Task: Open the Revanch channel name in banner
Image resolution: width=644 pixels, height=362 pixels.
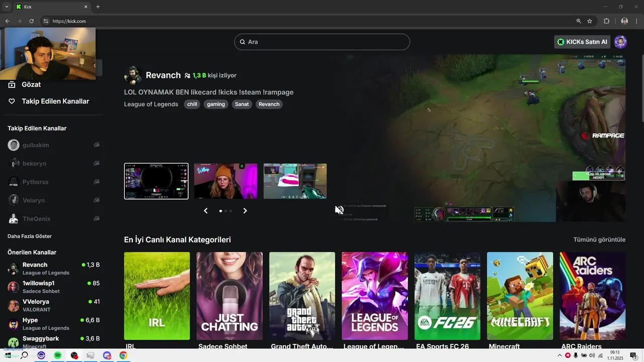Action: tap(163, 75)
